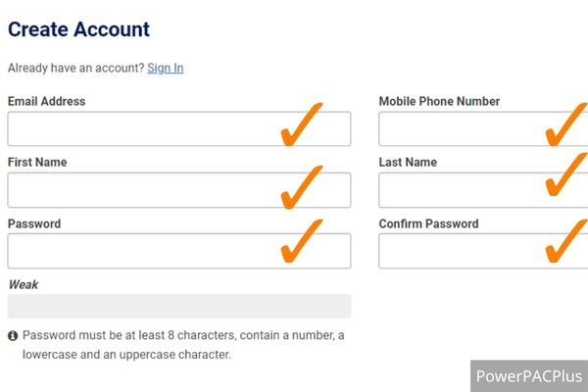Focus the Last Name text box
Viewport: 588px width, 392px height.
(461, 190)
